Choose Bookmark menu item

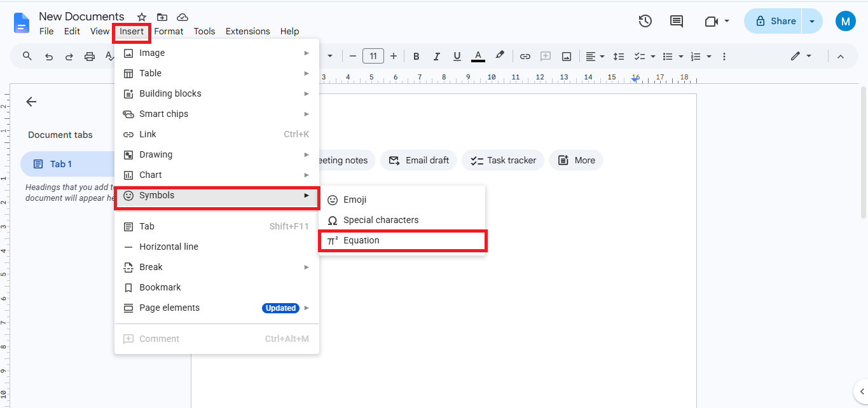pos(217,287)
